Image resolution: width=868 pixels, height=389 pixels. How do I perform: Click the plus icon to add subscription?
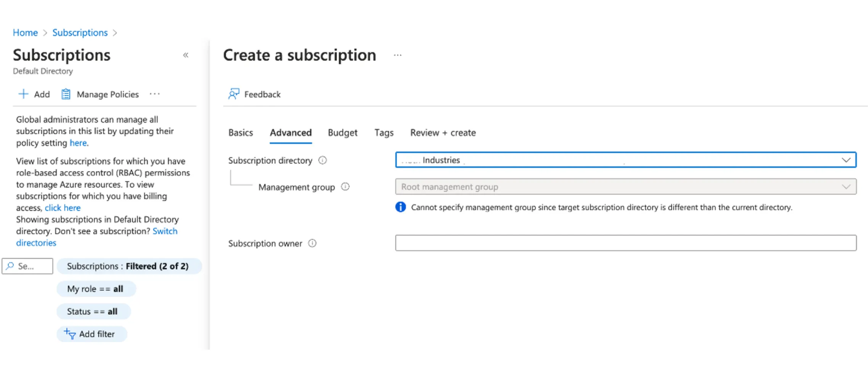23,94
